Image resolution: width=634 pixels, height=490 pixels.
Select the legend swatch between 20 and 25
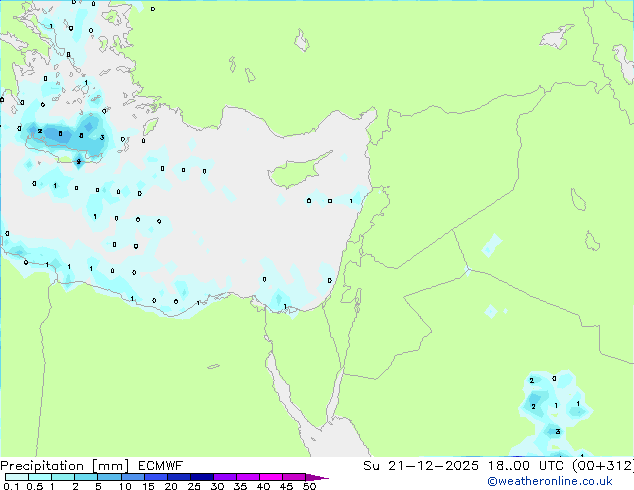point(179,477)
